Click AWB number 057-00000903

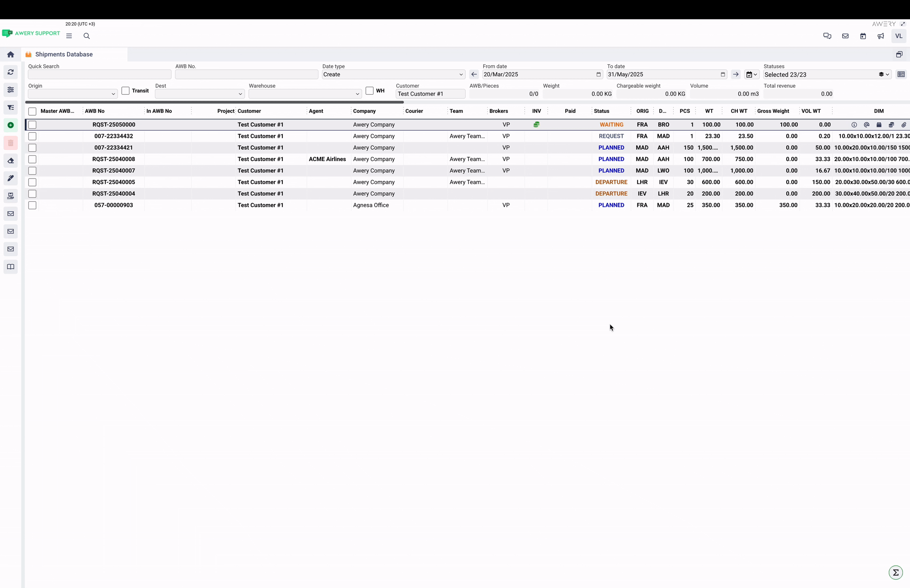pos(113,205)
